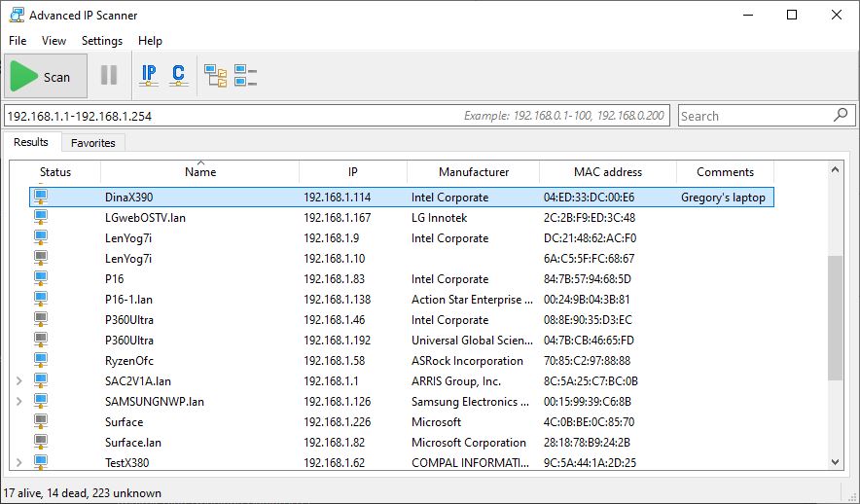Click MAC address 08:8E:90:35:D3:EC

588,320
